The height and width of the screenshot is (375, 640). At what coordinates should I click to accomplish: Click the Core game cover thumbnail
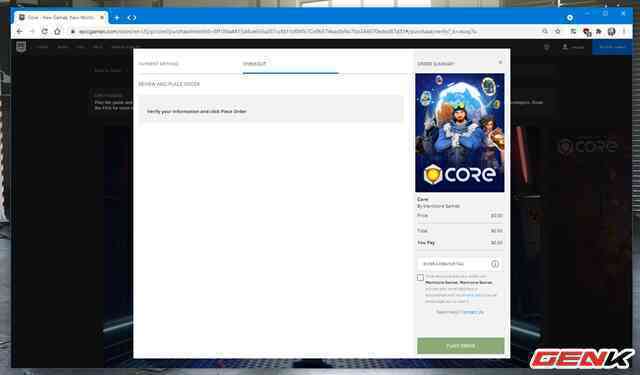460,133
